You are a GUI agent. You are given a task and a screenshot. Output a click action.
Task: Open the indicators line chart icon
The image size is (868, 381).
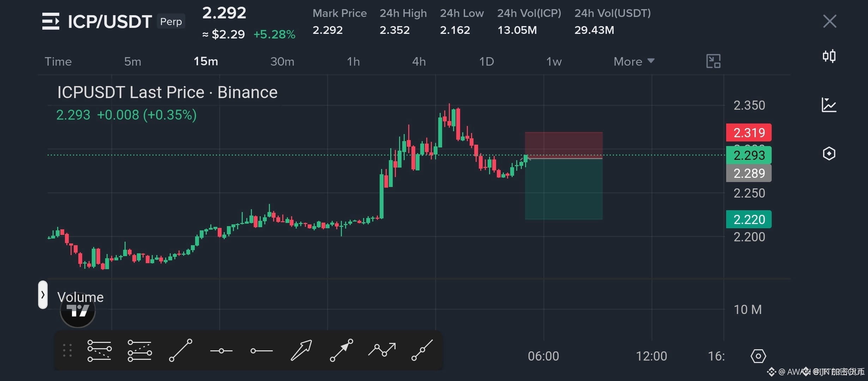tap(829, 105)
